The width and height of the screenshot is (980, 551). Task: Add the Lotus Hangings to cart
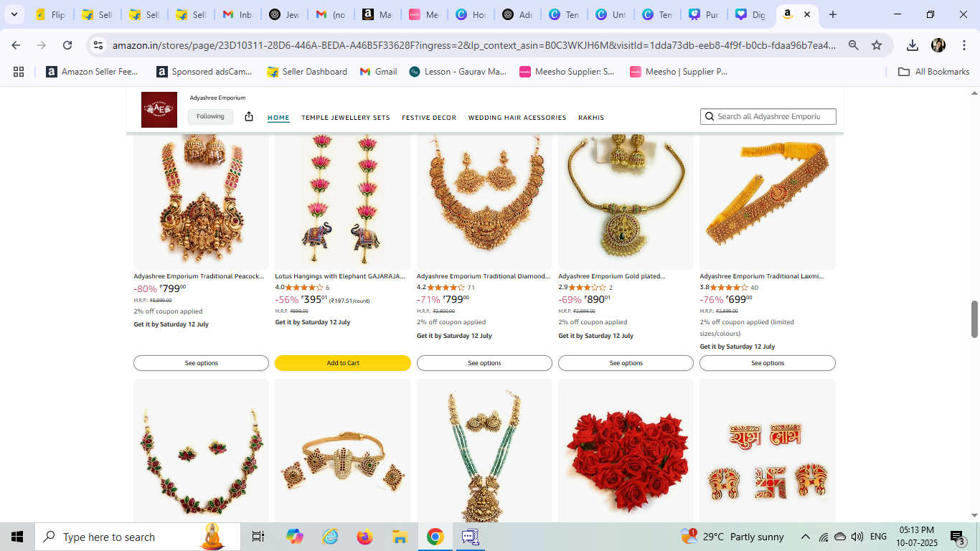pyautogui.click(x=343, y=363)
